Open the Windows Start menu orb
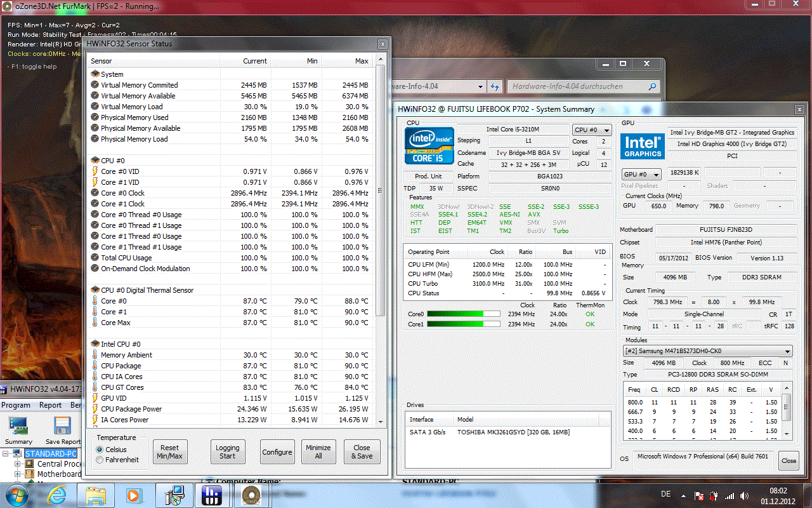This screenshot has width=812, height=508. [16, 495]
